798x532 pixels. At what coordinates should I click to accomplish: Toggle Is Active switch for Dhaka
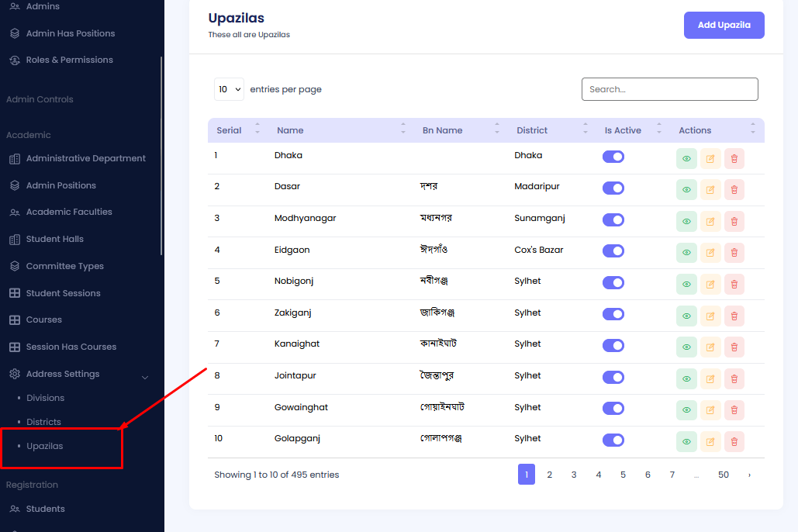tap(613, 157)
